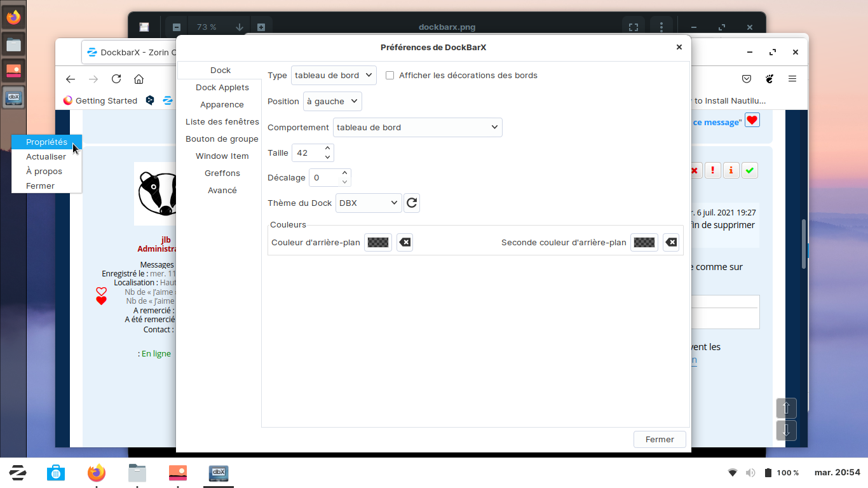
Task: Increase the Taille value with stepper
Action: [327, 149]
